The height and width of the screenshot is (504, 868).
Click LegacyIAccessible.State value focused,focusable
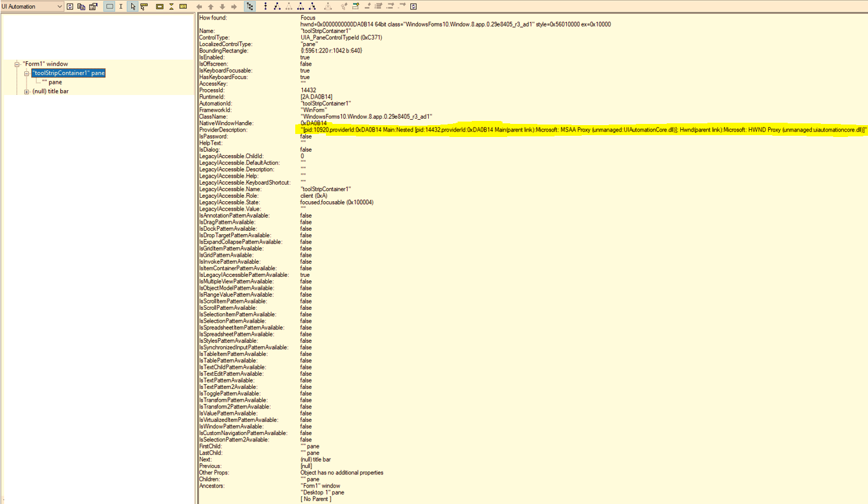pos(337,202)
